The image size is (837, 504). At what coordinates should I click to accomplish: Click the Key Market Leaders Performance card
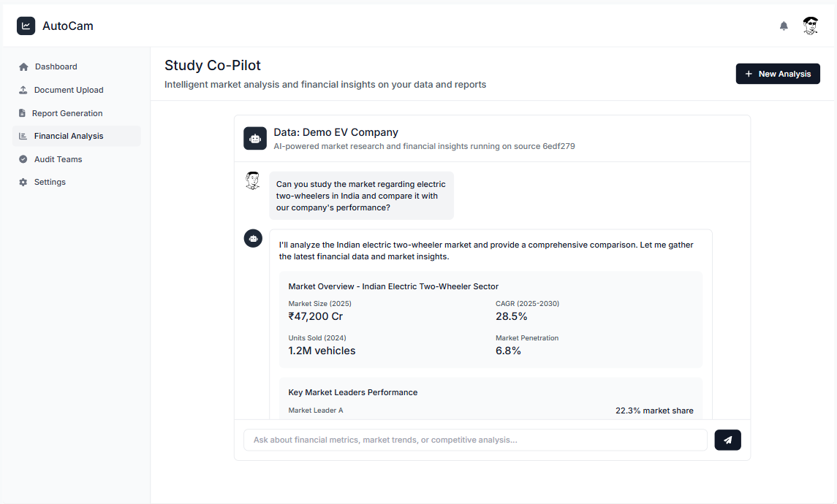click(x=491, y=399)
